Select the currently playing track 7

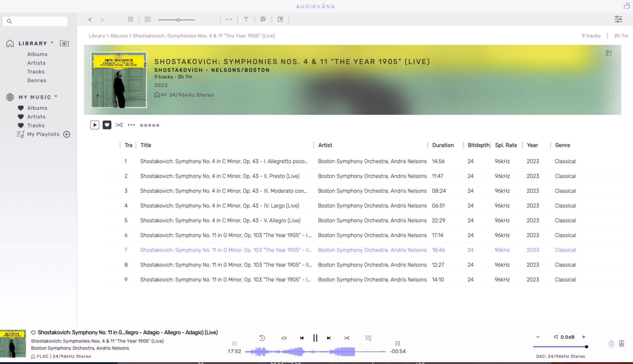(361, 250)
